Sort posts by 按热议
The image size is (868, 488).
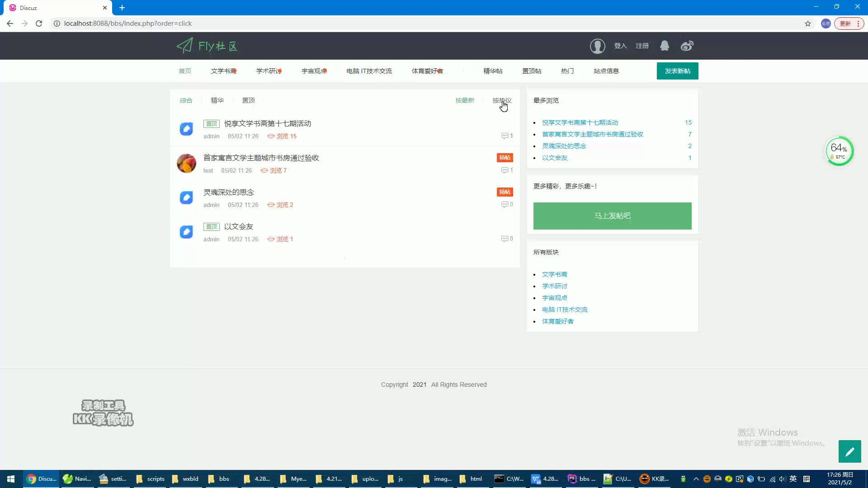[501, 100]
